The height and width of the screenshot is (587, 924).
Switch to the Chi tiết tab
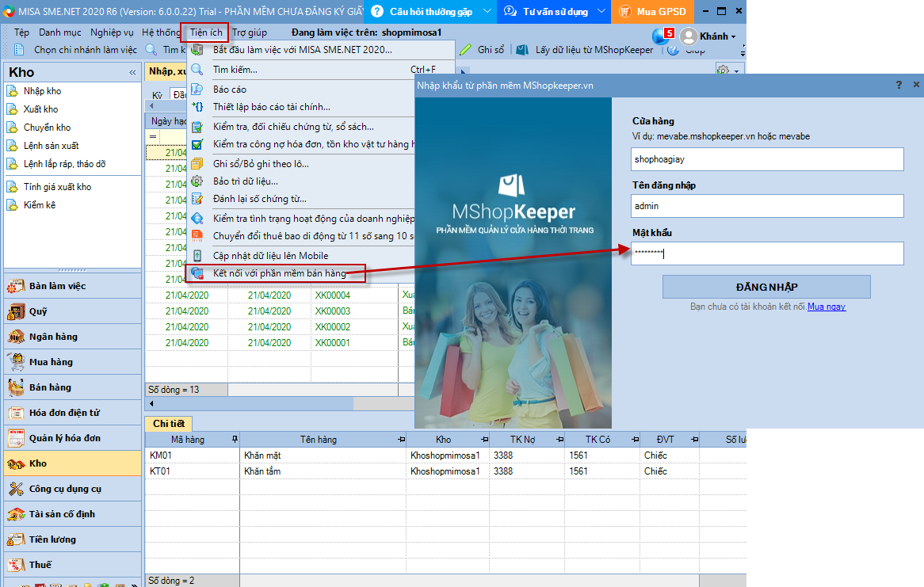point(169,424)
